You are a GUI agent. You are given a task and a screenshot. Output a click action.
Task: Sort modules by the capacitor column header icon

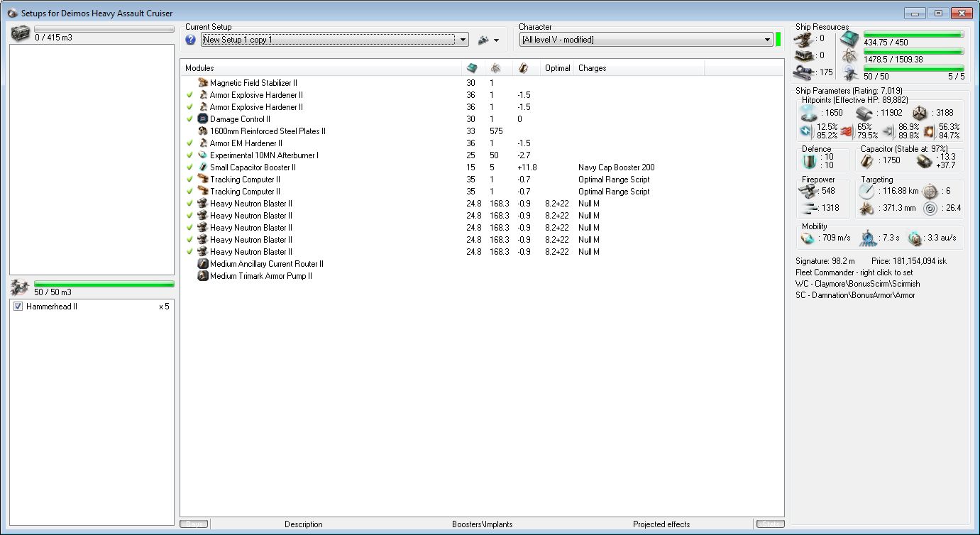click(x=523, y=67)
